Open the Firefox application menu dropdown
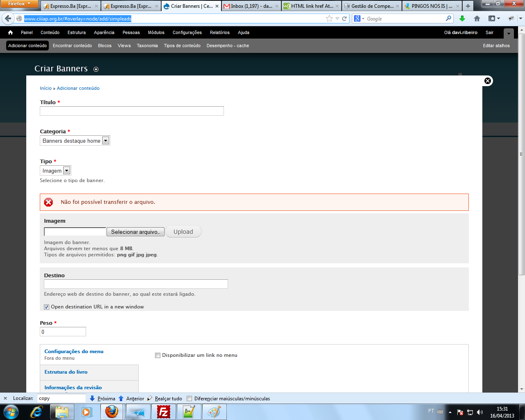 19,4
